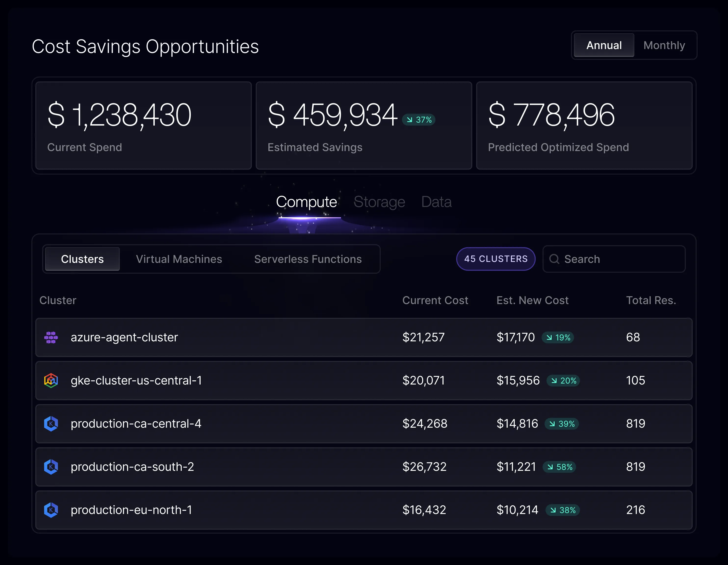728x565 pixels.
Task: Switch to Annual view
Action: 604,45
